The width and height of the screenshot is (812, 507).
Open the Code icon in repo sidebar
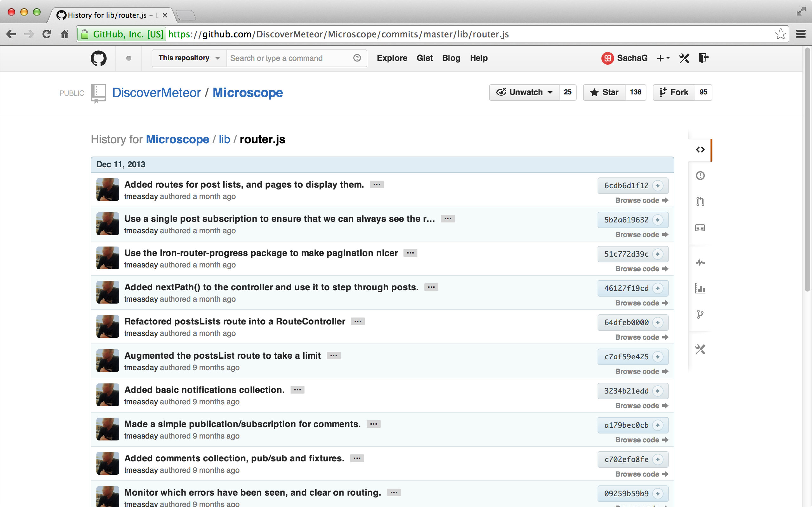pos(700,150)
